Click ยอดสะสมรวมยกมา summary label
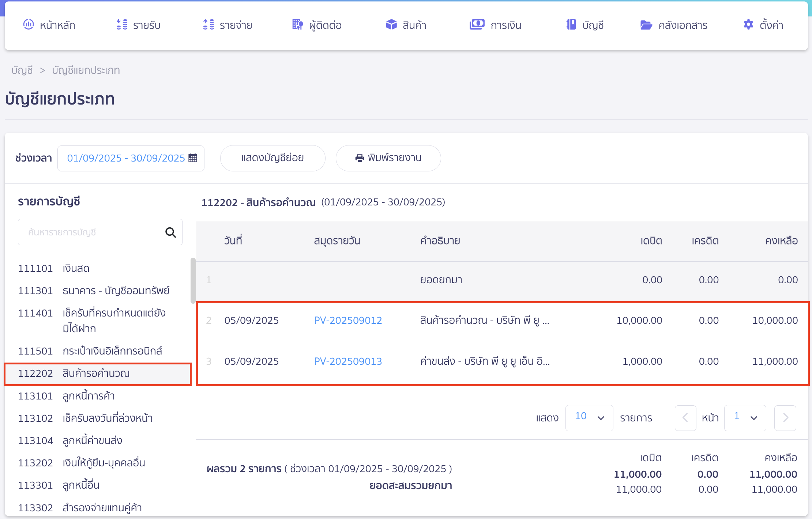 tap(411, 486)
